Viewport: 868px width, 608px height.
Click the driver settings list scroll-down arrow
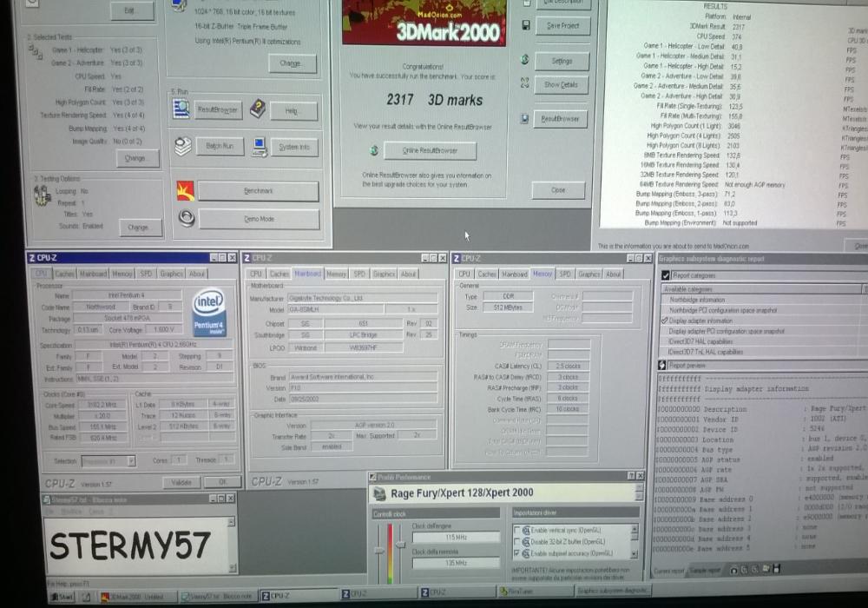pos(635,554)
